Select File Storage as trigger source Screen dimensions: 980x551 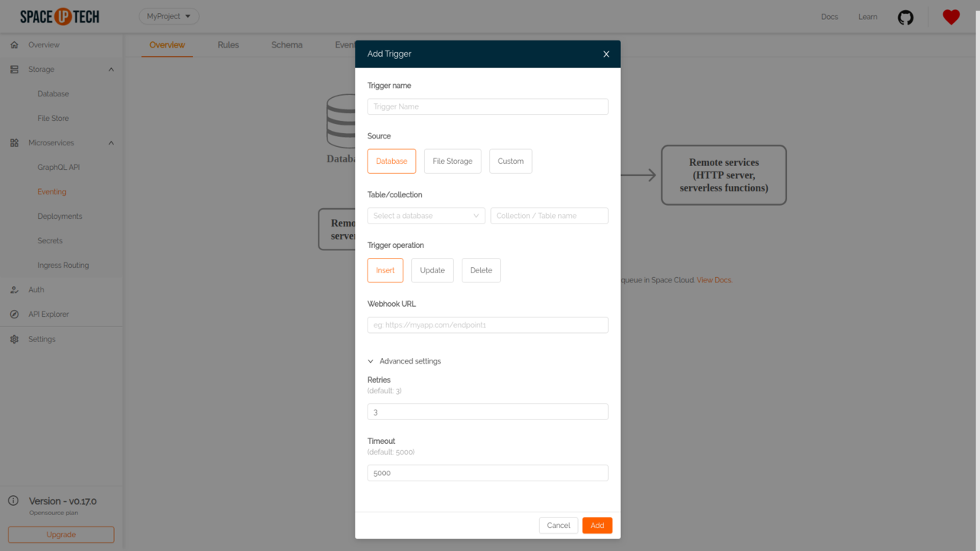452,161
